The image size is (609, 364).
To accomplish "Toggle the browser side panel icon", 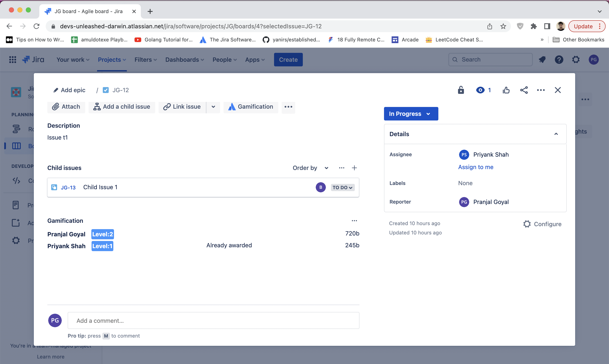I will [547, 26].
